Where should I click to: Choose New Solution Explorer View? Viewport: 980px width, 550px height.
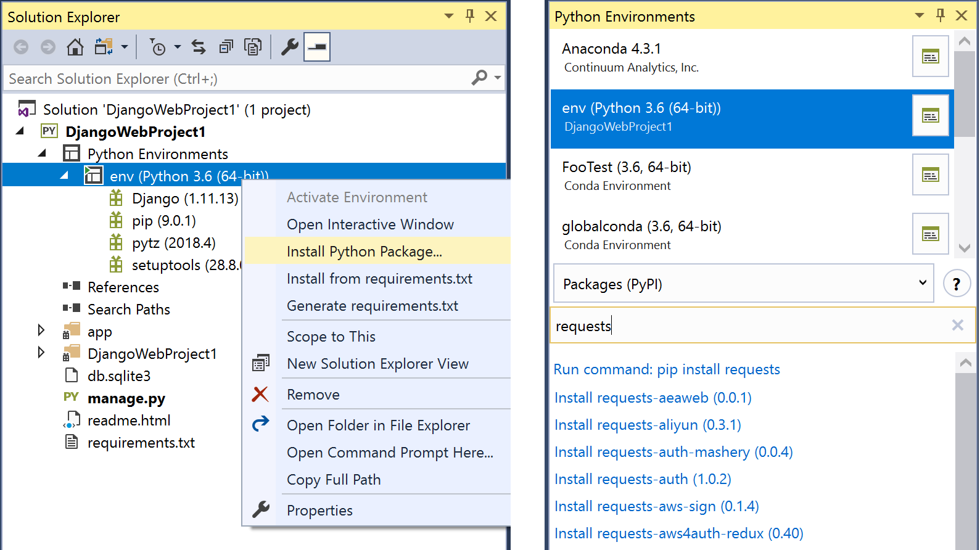point(377,364)
